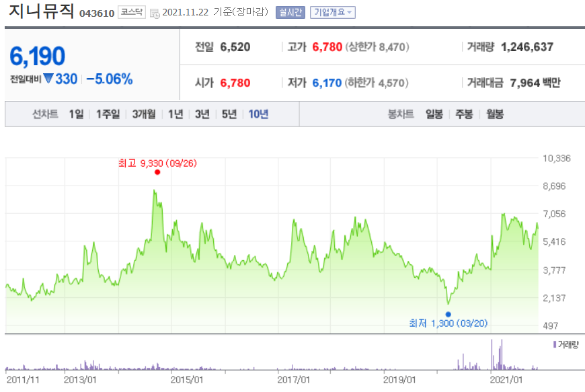Click the 코스닥 market badge
This screenshot has width=585, height=392.
click(x=132, y=12)
